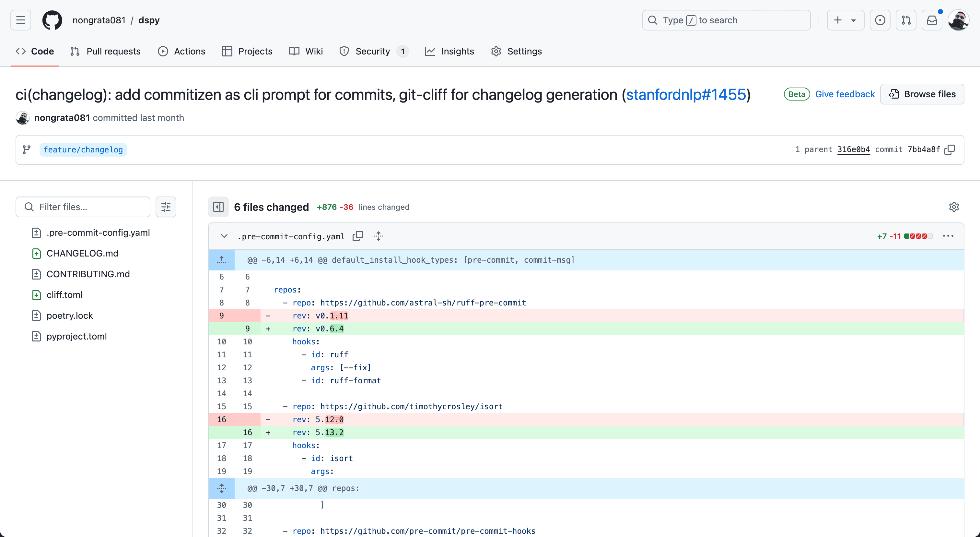
Task: Click the Browse files button
Action: click(922, 94)
